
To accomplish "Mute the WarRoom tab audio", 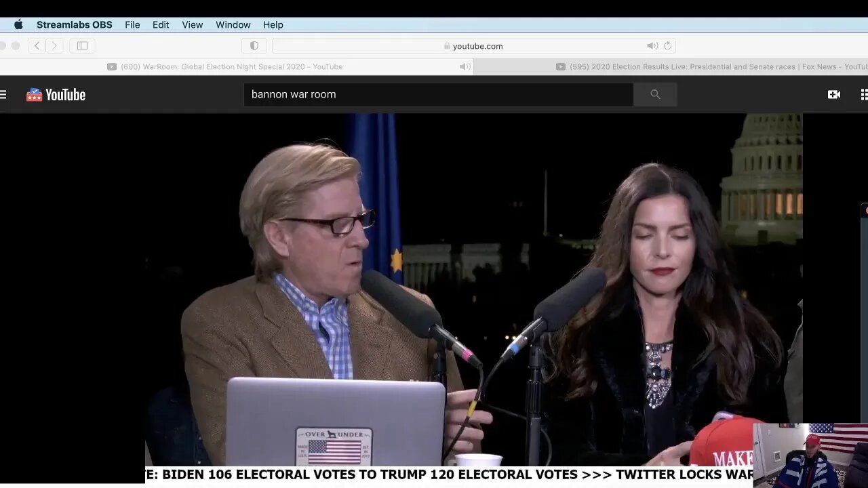I will coord(465,66).
